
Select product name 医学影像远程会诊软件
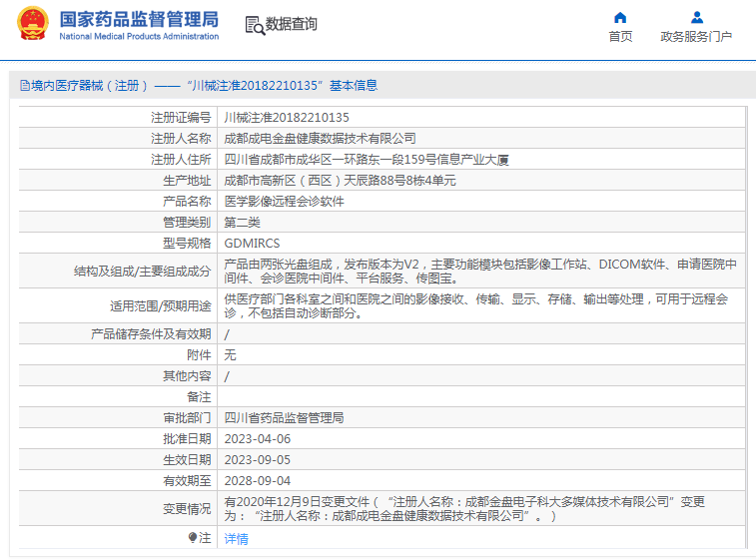click(284, 202)
